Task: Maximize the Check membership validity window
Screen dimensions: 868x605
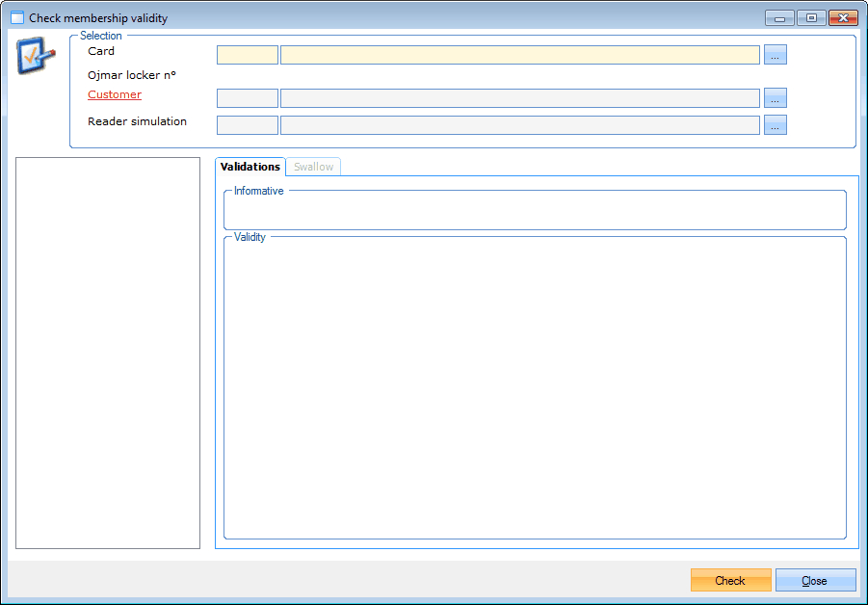Action: [x=811, y=18]
